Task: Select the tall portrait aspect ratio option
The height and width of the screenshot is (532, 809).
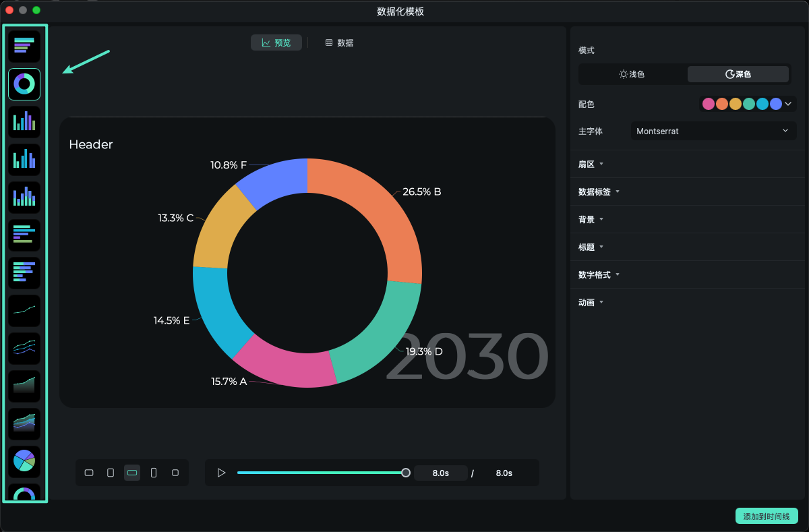Action: tap(154, 473)
